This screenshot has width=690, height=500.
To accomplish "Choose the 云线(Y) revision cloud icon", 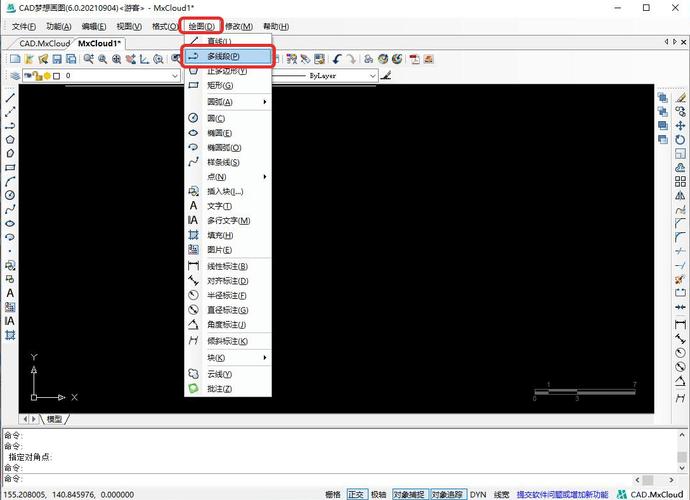I will [193, 373].
